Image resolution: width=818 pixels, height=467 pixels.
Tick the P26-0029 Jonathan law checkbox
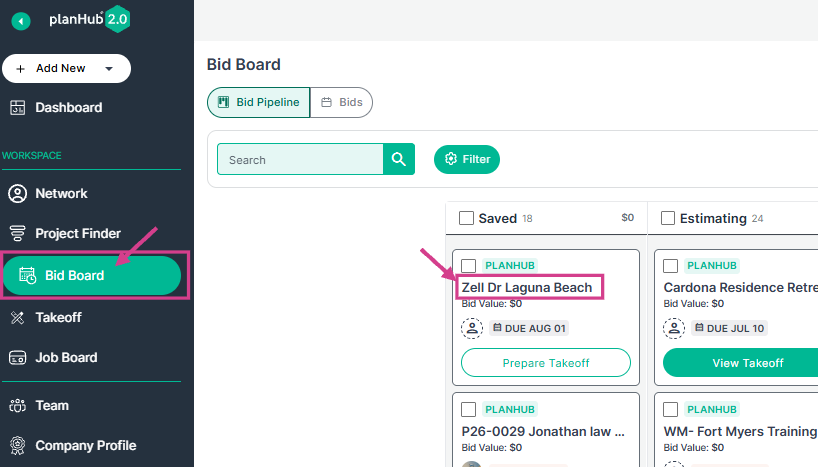pos(468,410)
